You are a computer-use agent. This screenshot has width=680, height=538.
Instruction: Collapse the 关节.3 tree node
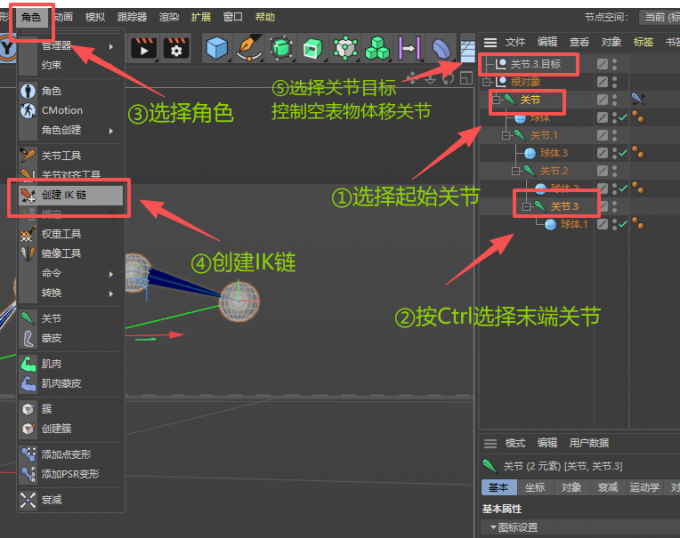tap(526, 206)
